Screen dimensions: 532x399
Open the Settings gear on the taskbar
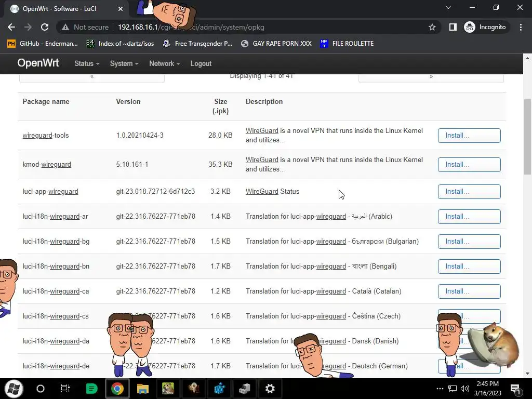[x=270, y=389]
